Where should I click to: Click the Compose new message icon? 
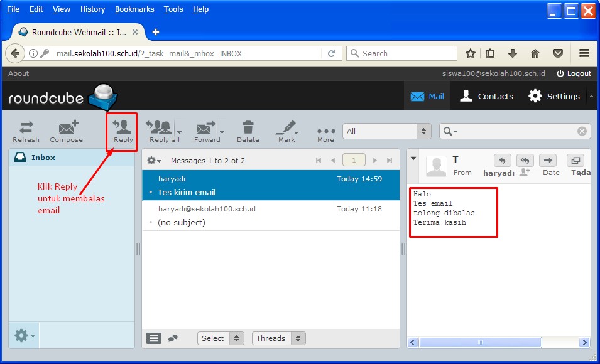[67, 129]
